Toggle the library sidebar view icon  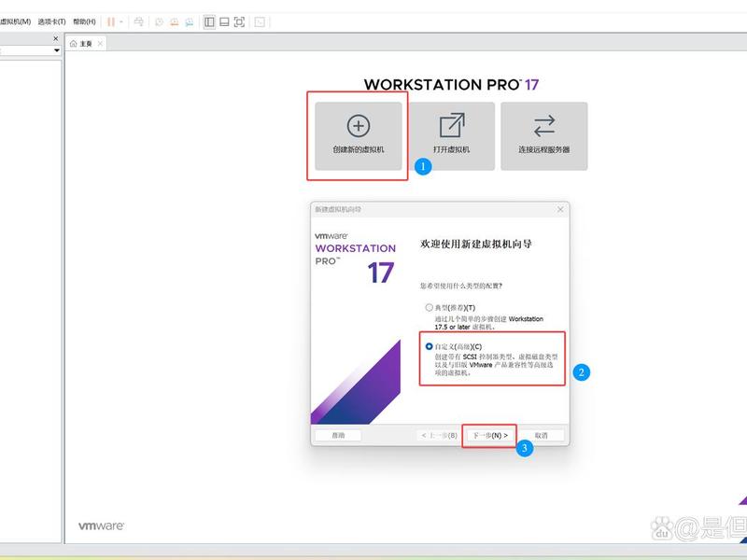pos(209,21)
